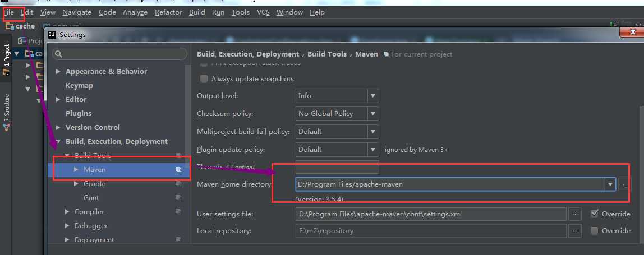Click the cache project breadcrumb
Image resolution: width=644 pixels, height=255 pixels.
(x=20, y=26)
